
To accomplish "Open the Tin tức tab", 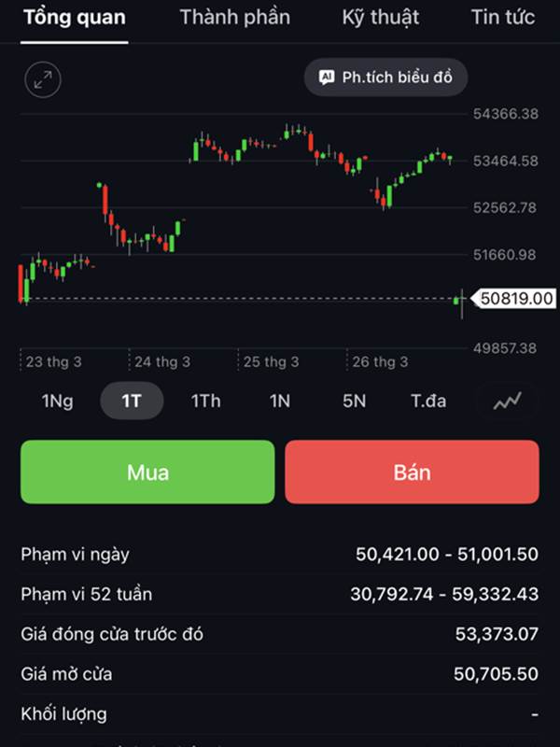I will pyautogui.click(x=503, y=17).
